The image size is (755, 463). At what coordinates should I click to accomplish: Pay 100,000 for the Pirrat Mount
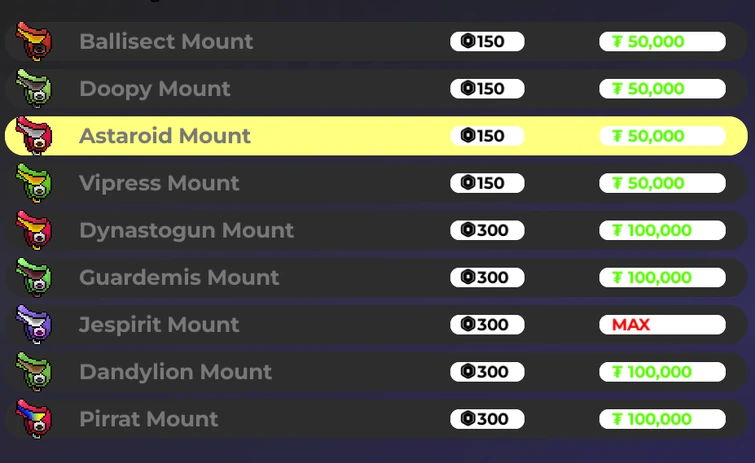click(662, 419)
